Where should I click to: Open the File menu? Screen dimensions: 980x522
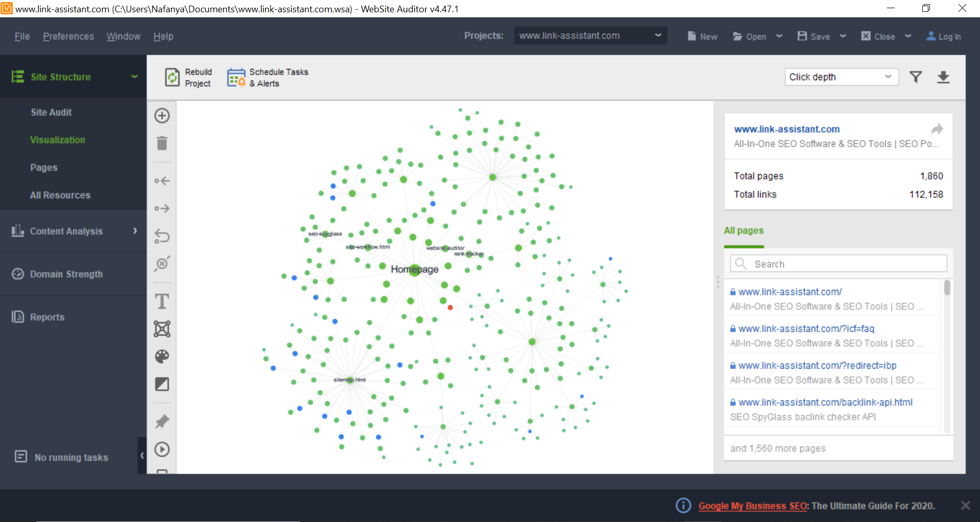[x=22, y=36]
